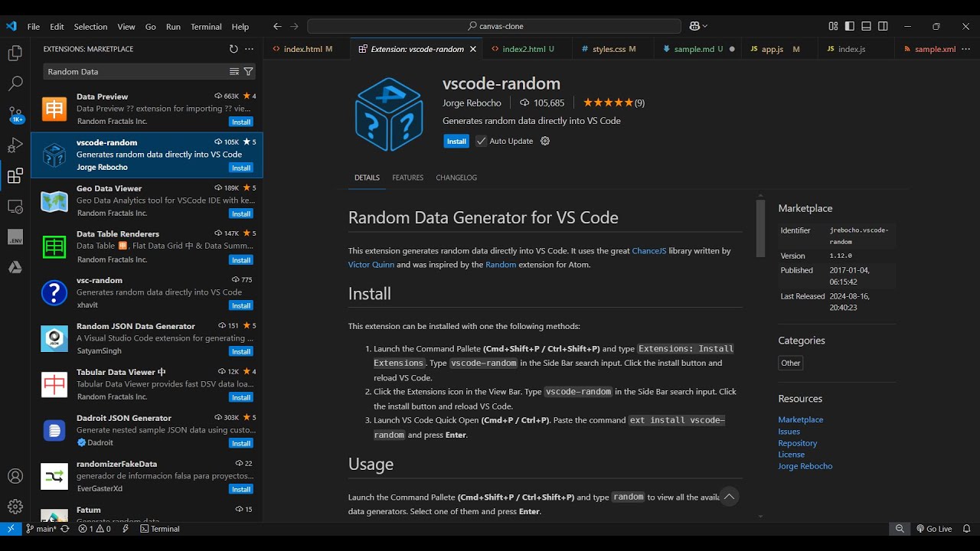
Task: Select Random JSON Data Generator row
Action: (x=147, y=338)
